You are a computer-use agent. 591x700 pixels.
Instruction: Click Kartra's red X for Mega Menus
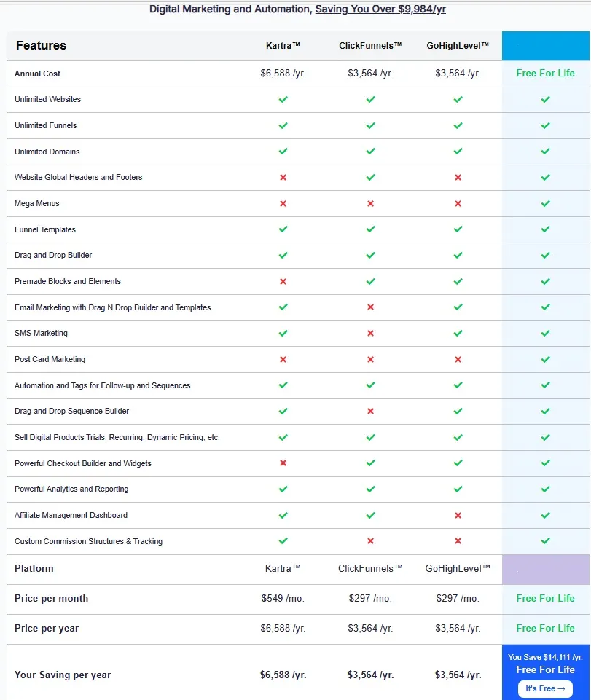pos(283,203)
